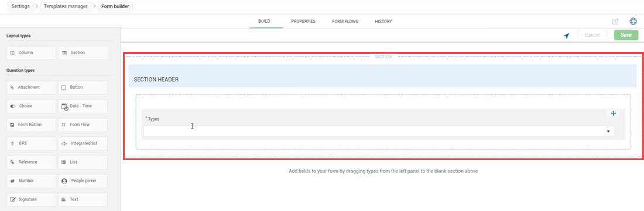Click the SECTION HEADER bar
This screenshot has height=211, width=644.
(x=382, y=76)
